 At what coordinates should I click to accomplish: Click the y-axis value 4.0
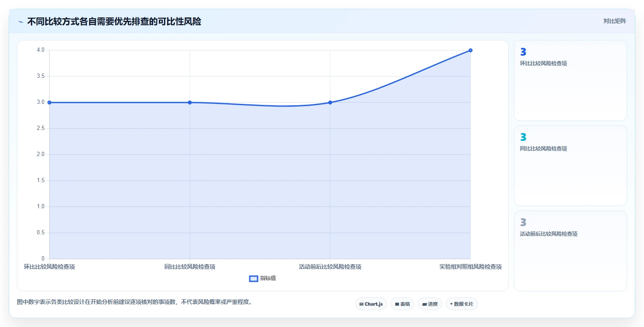coord(40,50)
